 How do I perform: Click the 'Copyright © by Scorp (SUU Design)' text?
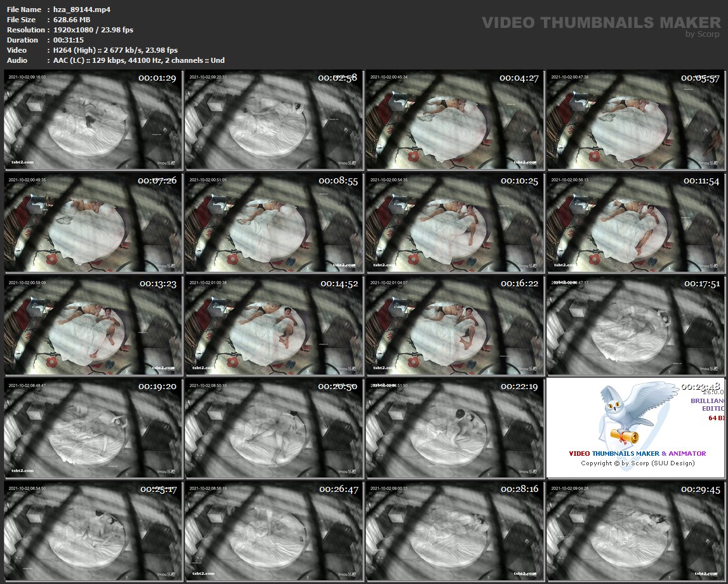point(637,463)
